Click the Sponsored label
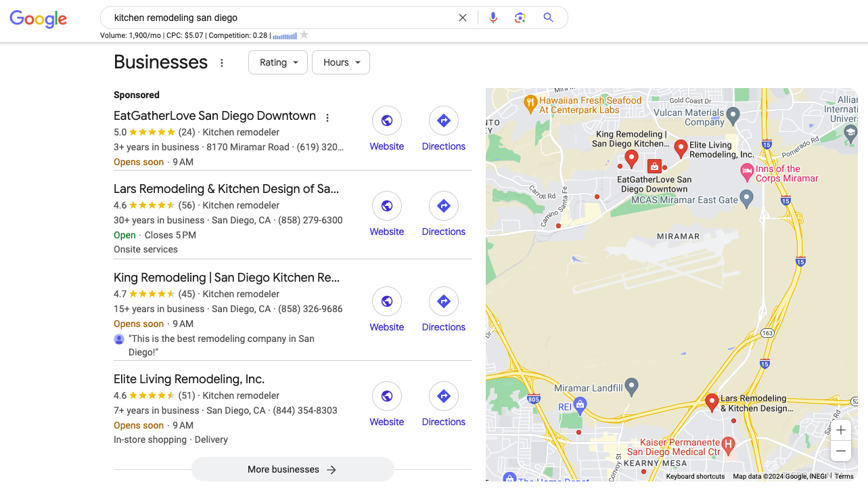The image size is (868, 499). pos(137,95)
